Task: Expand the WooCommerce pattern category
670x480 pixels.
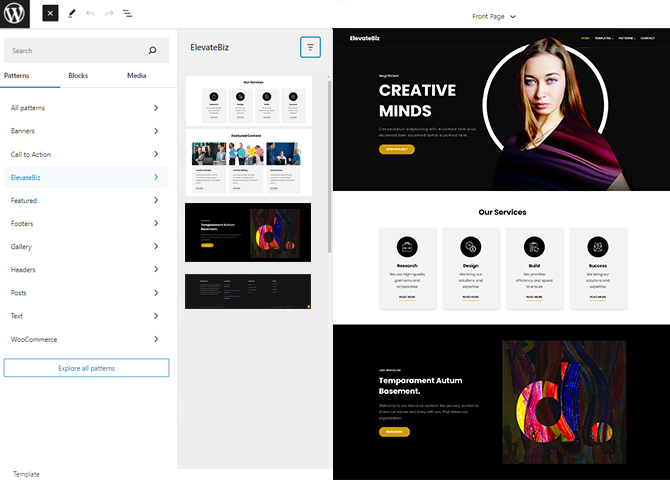Action: [85, 339]
